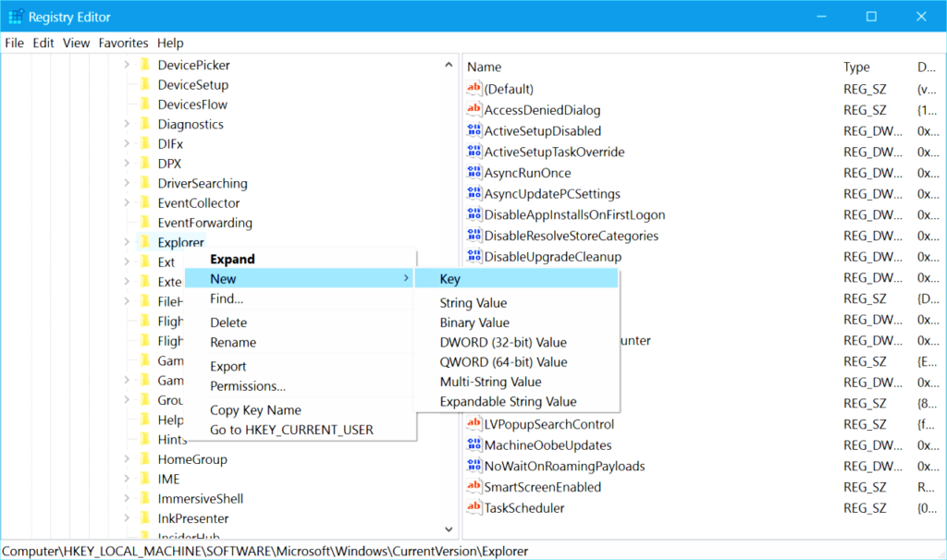
Task: Click the DisableResolveStoreCategories DWORD icon
Action: 474,235
